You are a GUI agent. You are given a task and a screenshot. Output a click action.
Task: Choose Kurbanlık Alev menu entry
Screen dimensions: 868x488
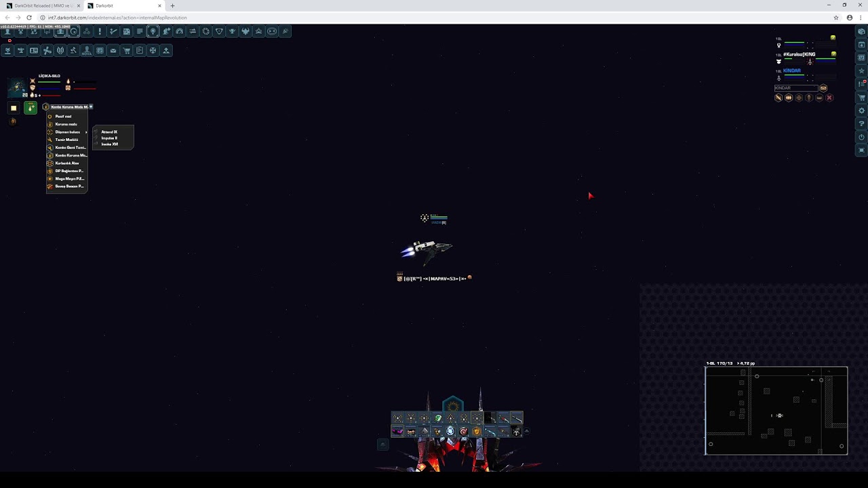click(66, 163)
